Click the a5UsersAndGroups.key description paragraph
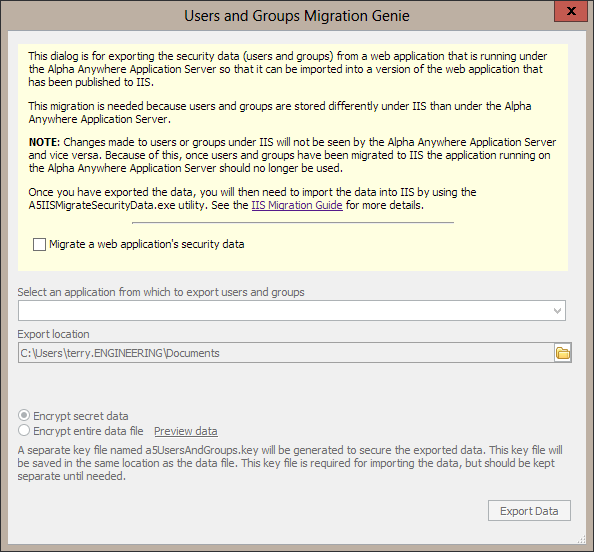This screenshot has width=594, height=552. (x=290, y=463)
